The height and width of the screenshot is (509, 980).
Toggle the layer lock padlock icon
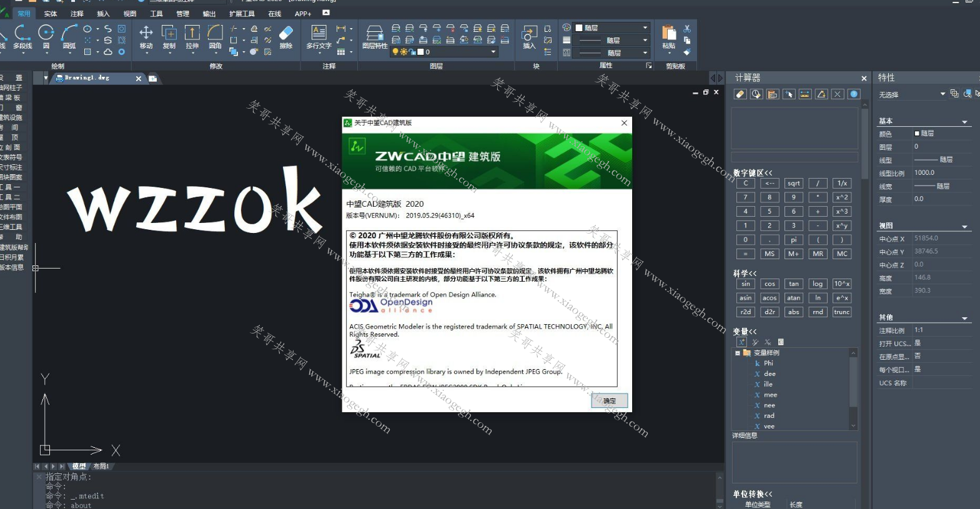point(412,52)
